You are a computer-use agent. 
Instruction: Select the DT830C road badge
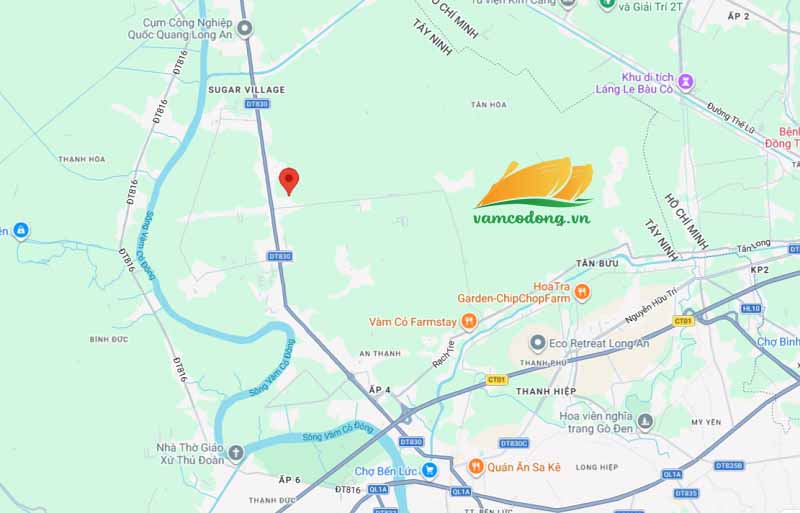point(514,444)
